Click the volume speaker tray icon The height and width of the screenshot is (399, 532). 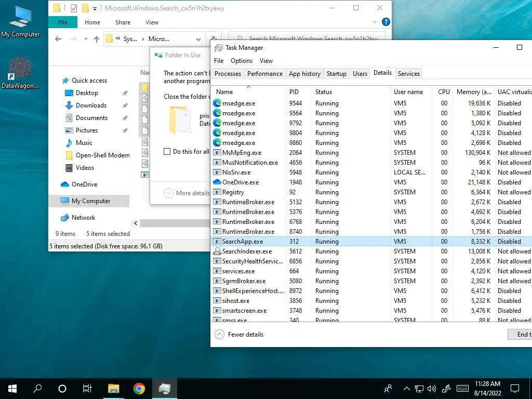pyautogui.click(x=432, y=389)
